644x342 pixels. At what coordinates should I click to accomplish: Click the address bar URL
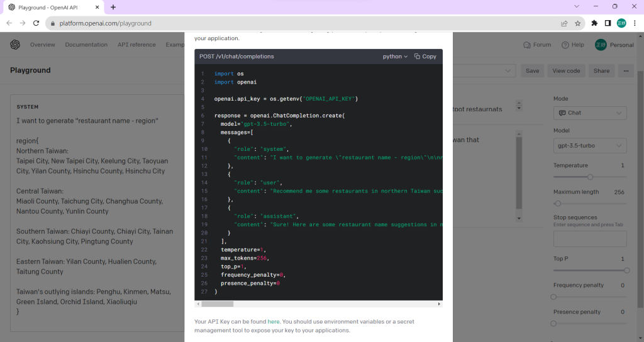[x=105, y=23]
